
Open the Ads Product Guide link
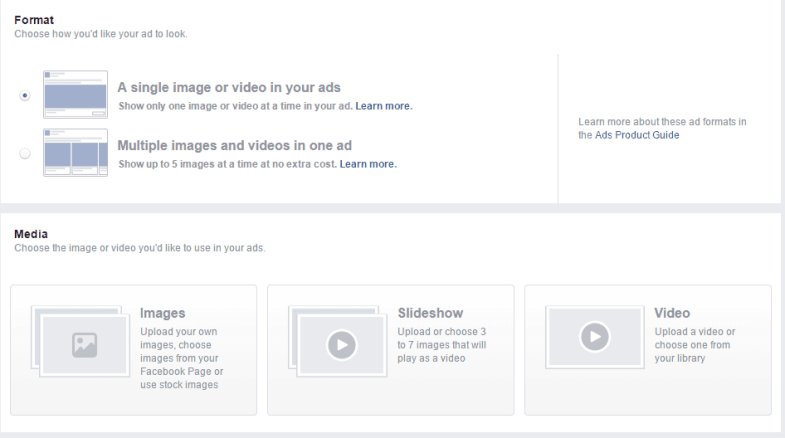click(x=637, y=135)
